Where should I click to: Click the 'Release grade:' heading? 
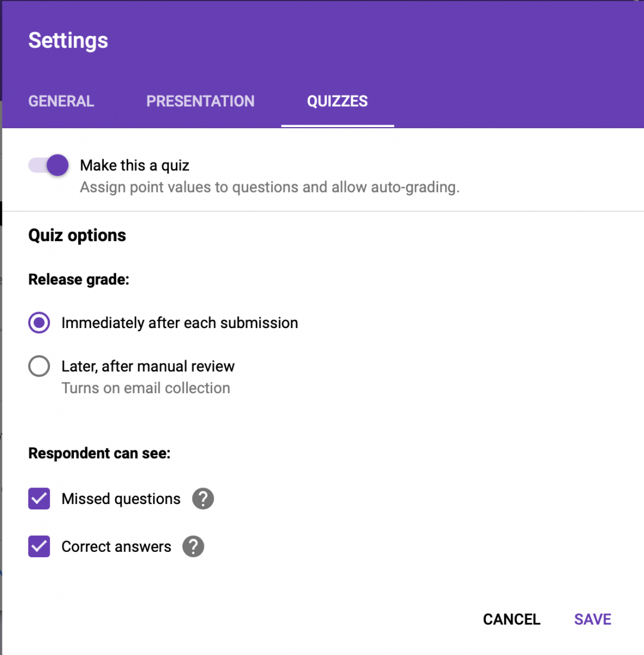point(78,279)
